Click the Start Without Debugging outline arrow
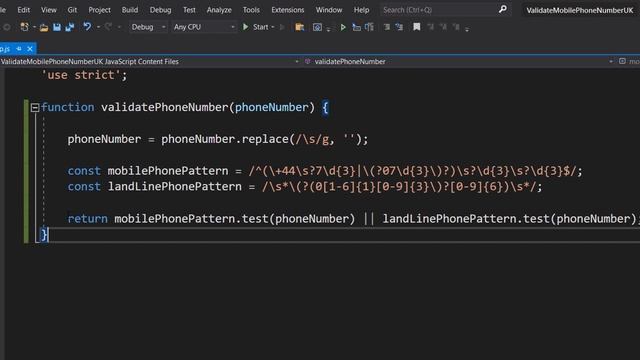The width and height of the screenshot is (640, 360). pos(282,27)
